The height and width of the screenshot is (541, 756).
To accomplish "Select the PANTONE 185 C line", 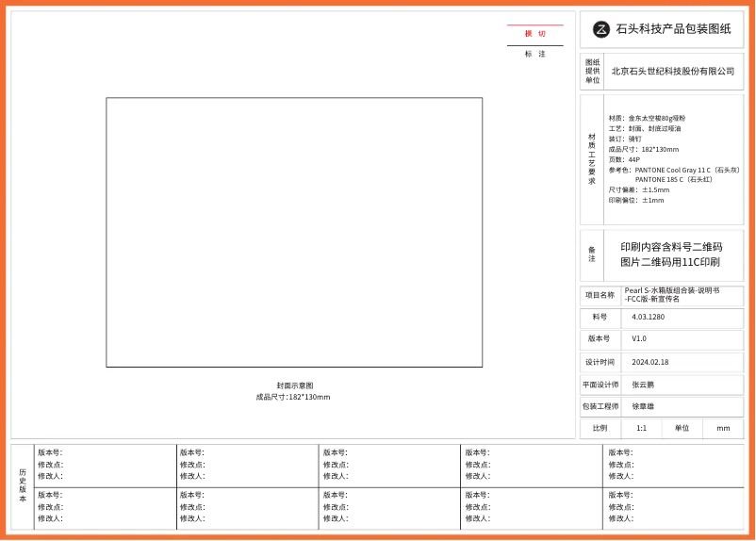I will tap(673, 179).
